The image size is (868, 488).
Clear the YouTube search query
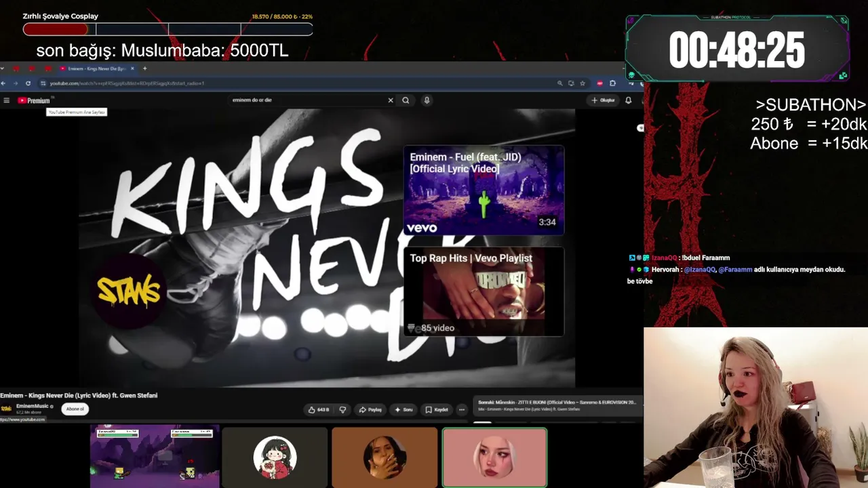[391, 100]
